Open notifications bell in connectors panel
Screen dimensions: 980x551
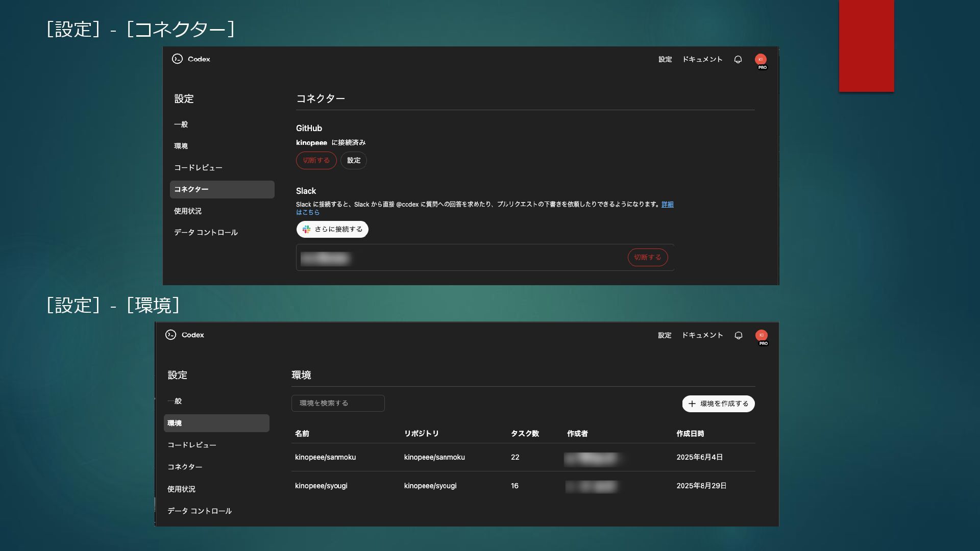pyautogui.click(x=738, y=60)
